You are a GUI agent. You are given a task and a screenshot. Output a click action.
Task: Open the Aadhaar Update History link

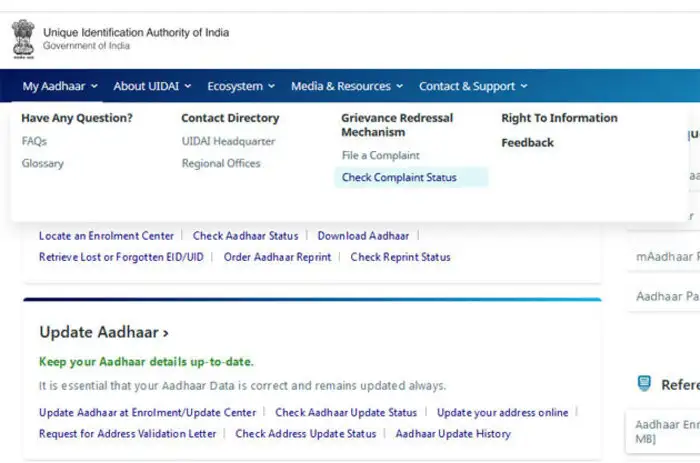coord(453,434)
